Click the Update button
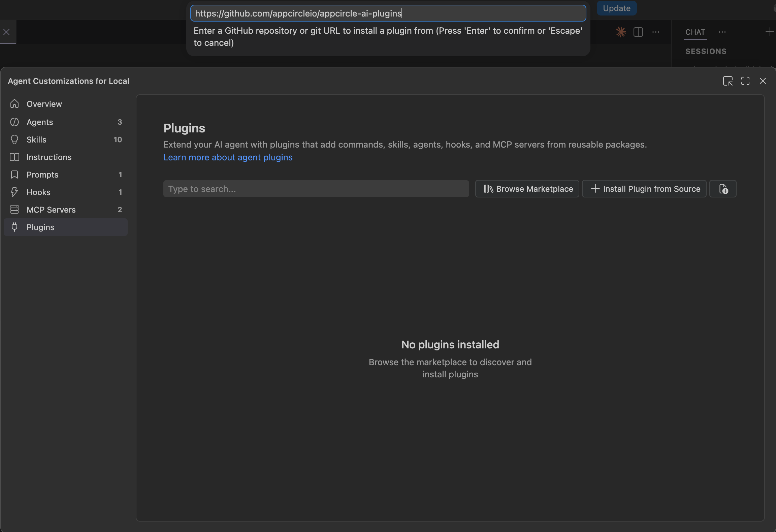The image size is (776, 532). tap(617, 8)
